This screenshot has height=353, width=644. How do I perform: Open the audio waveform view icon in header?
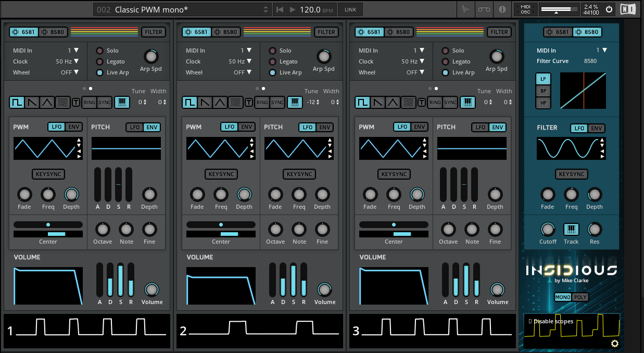coord(466,9)
